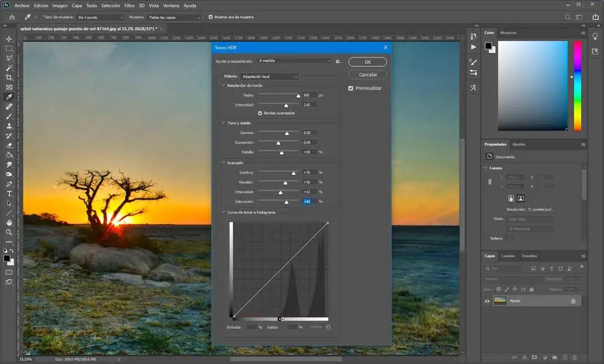Image resolution: width=604 pixels, height=364 pixels.
Task: Click the Saturación slider handle
Action: coord(286,202)
